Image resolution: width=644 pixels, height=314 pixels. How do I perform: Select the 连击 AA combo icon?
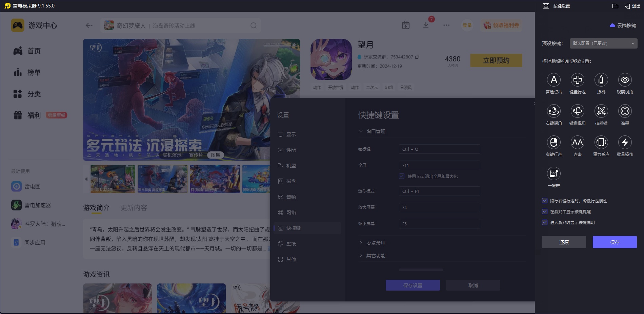(x=578, y=142)
